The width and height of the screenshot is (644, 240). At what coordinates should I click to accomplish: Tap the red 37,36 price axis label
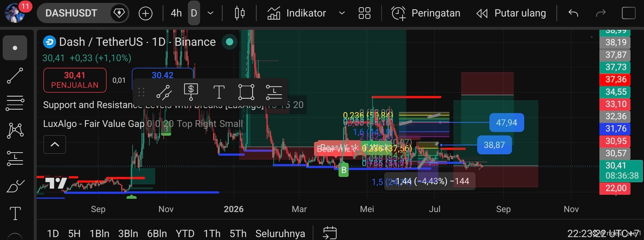click(615, 79)
